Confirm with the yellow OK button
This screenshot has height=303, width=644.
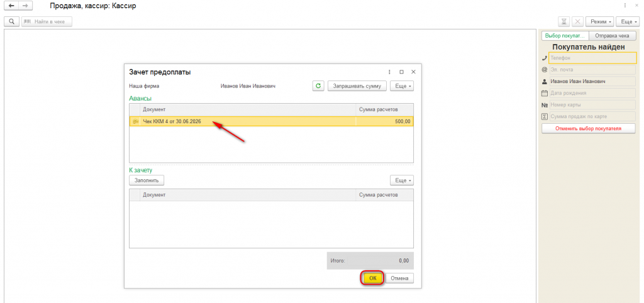[x=372, y=278]
